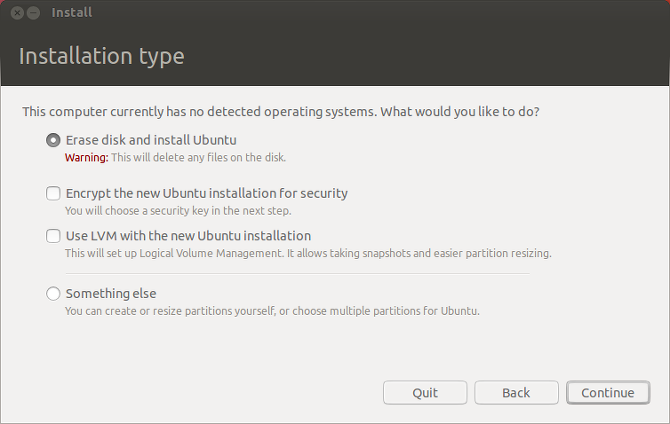Click the red 'Warning:' text
Image resolution: width=670 pixels, height=424 pixels.
point(87,158)
